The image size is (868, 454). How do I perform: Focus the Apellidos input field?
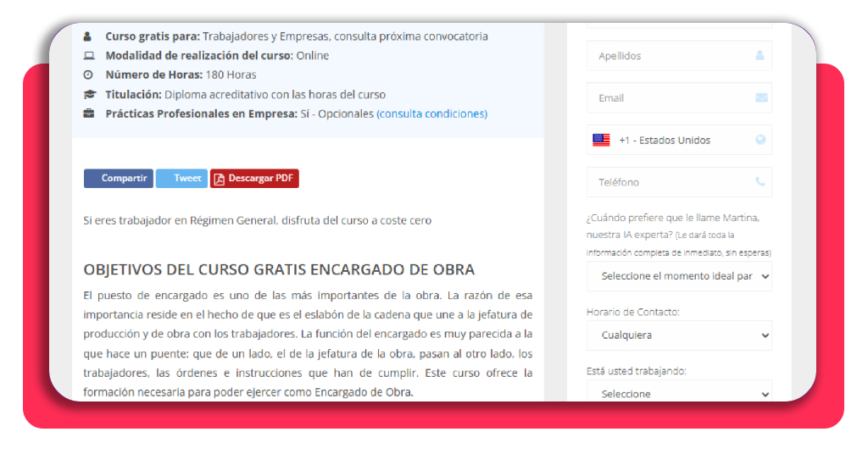pyautogui.click(x=679, y=56)
